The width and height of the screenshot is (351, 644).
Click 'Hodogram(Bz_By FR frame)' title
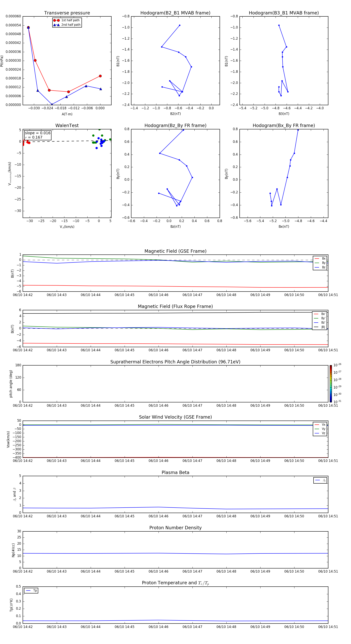click(x=175, y=125)
